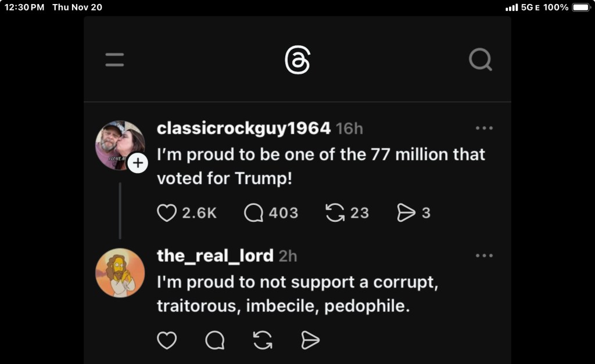
Task: View classicrockguy1964's profile picture
Action: 118,144
